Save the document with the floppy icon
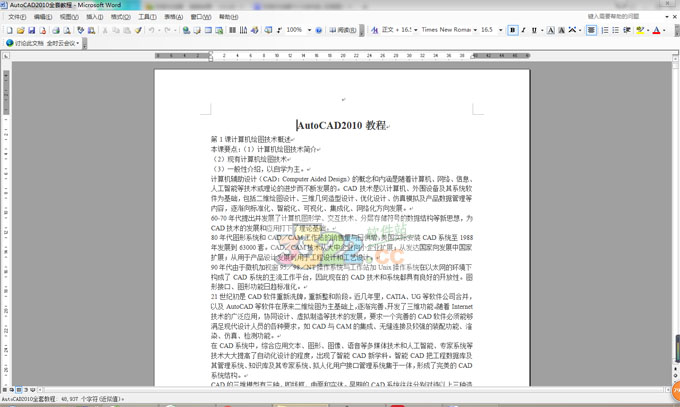The width and height of the screenshot is (680, 407). [31, 30]
